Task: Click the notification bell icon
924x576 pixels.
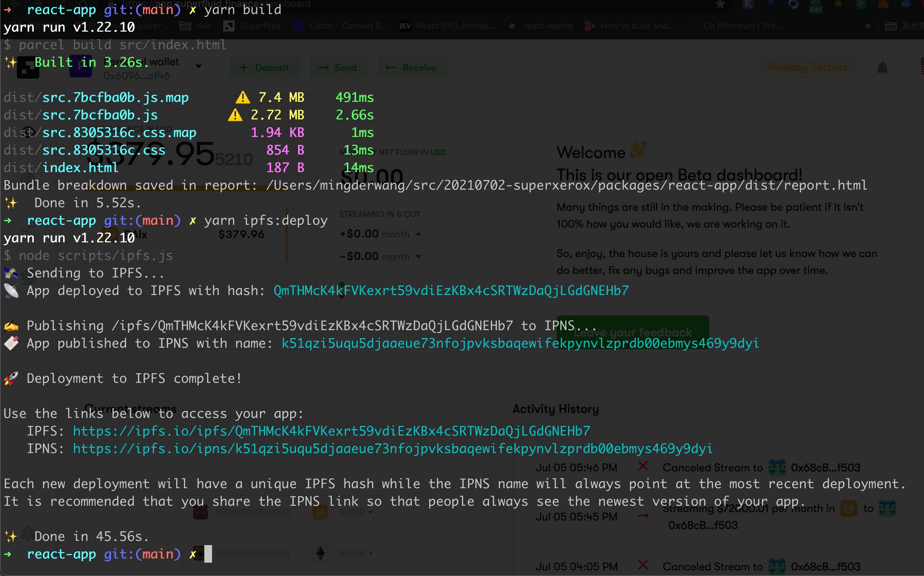Action: (882, 68)
